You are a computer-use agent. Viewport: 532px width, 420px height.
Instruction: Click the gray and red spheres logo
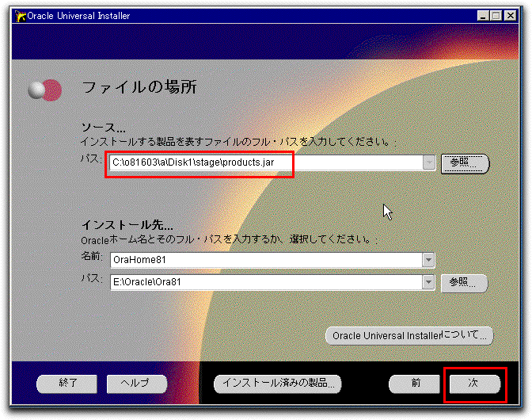point(44,90)
